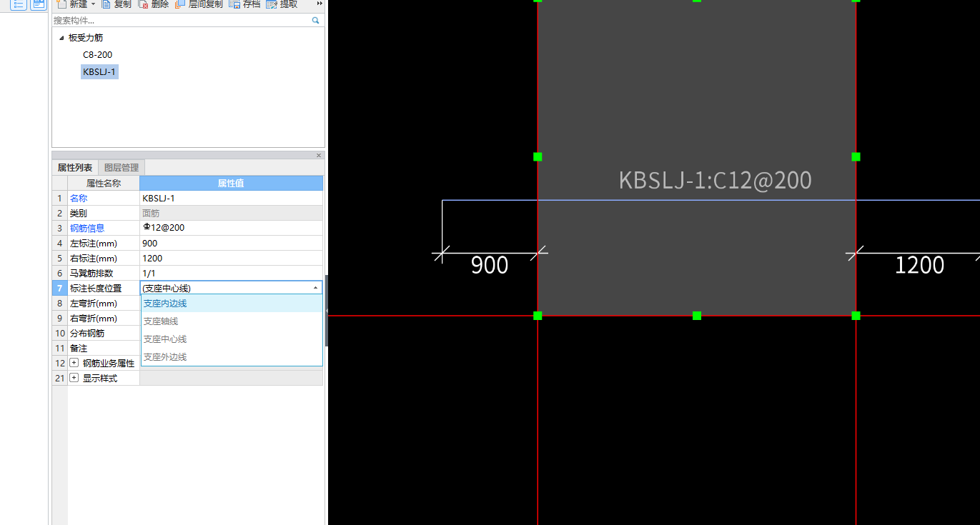This screenshot has width=980, height=525.
Task: Edit 马凳筋排数 value 1/1
Action: pos(232,274)
